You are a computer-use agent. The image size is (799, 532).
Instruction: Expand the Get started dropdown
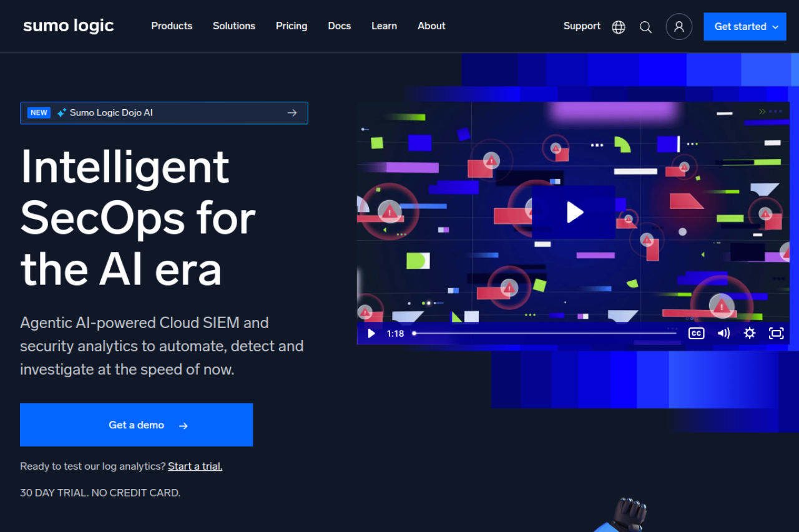pos(745,27)
